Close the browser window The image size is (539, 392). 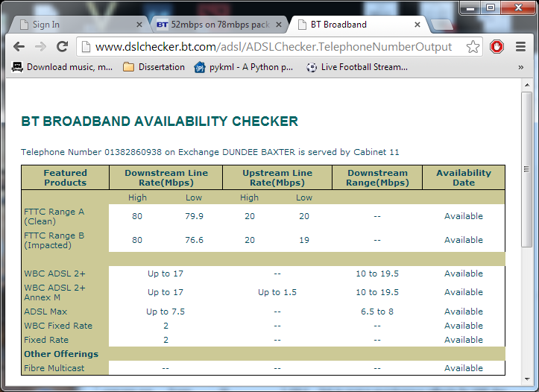point(518,7)
